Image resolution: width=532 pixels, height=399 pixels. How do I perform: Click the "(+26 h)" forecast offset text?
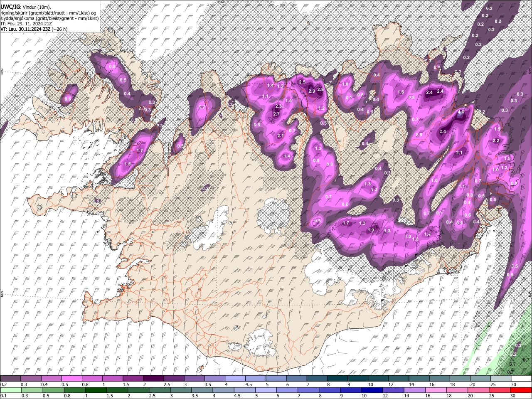[60, 29]
